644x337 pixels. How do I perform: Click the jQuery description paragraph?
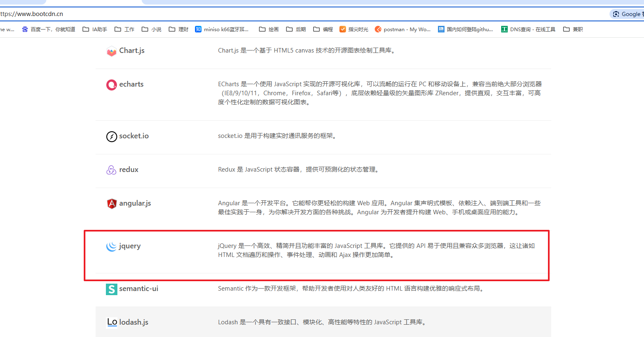pyautogui.click(x=376, y=250)
